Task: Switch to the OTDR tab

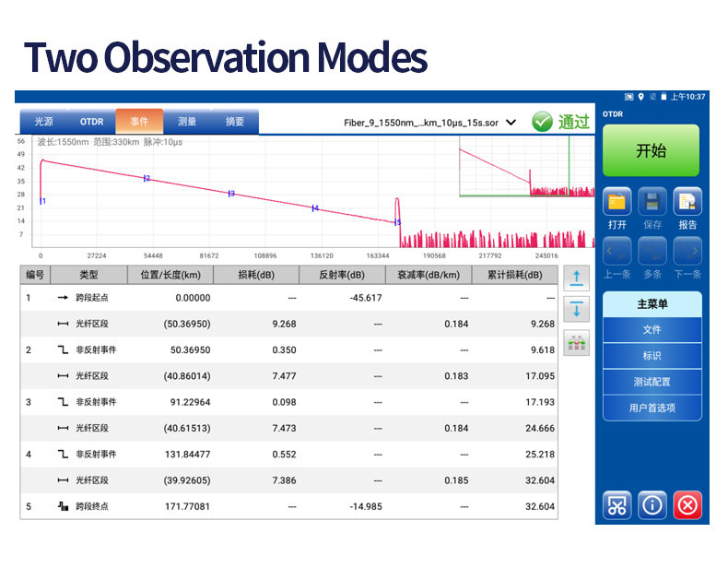Action: (92, 122)
